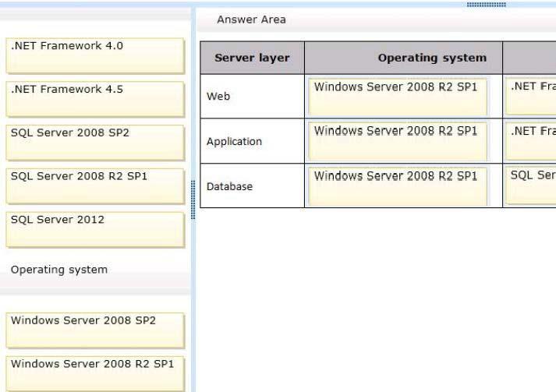Select the .NET Framework 4.0 tile
This screenshot has height=392, width=556.
coord(95,56)
